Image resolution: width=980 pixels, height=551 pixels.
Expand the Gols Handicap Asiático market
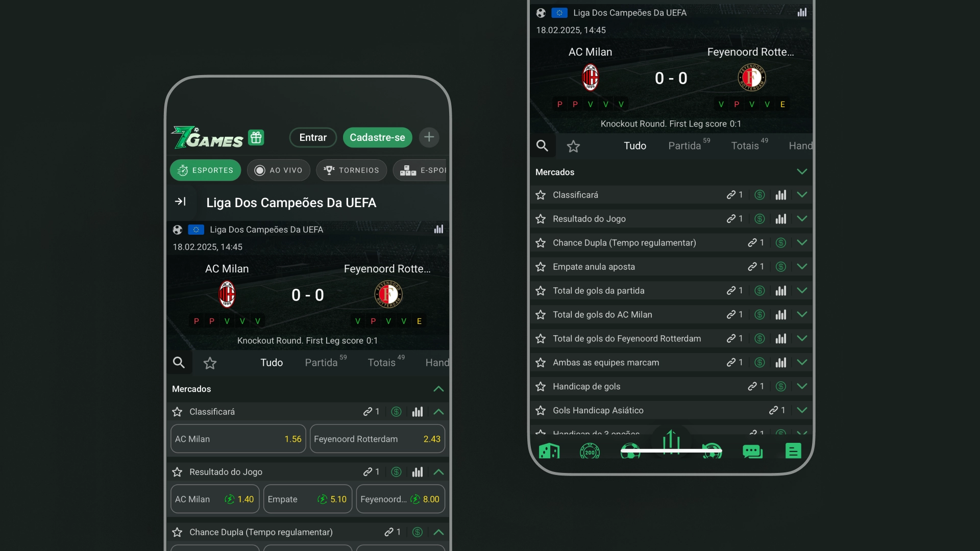[x=802, y=410]
